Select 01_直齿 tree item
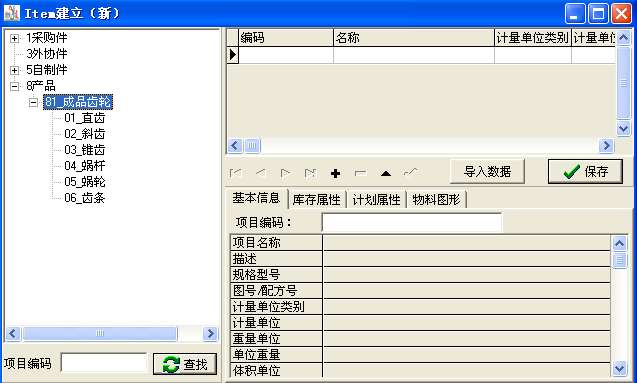Viewport: 637px width, 383px height. tap(84, 118)
